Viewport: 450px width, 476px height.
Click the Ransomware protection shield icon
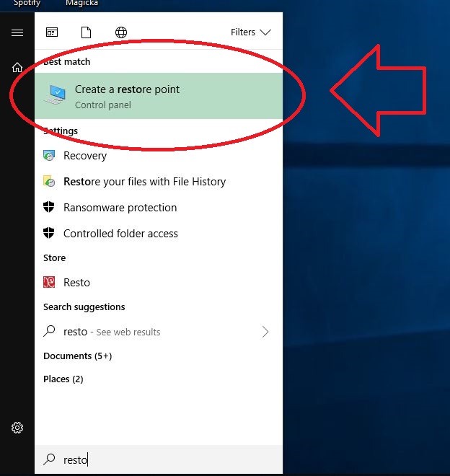coord(50,208)
